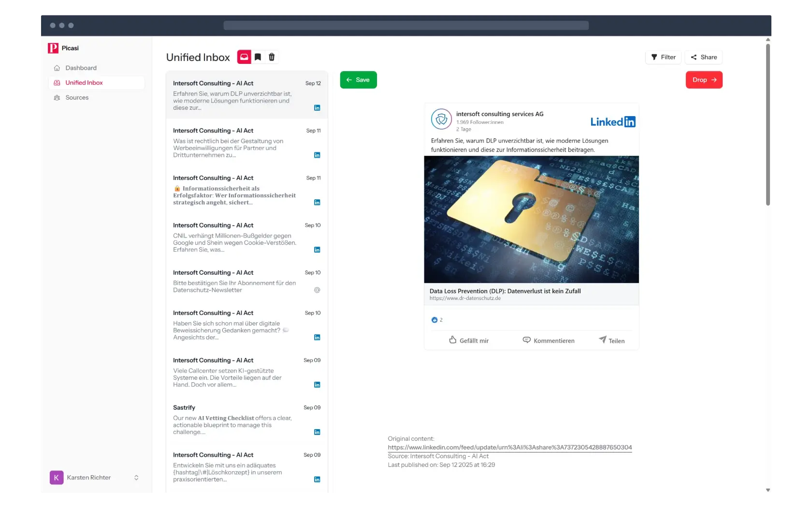Show saved items bookmark icon

tap(258, 57)
